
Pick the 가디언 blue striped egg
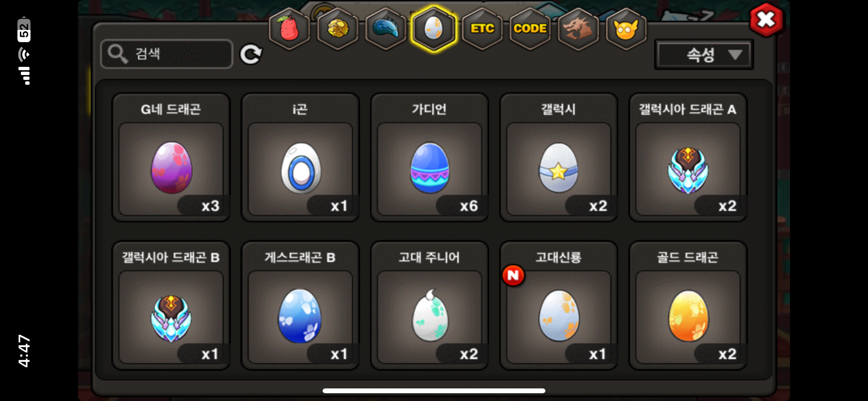coord(430,157)
